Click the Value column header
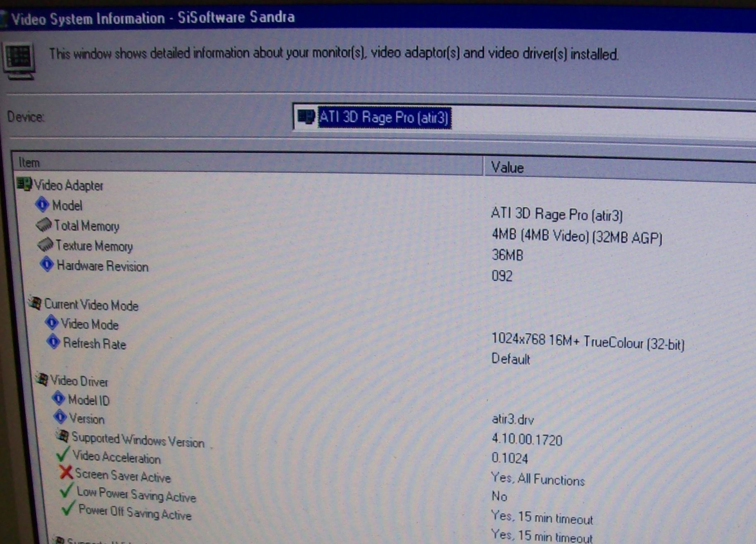This screenshot has height=544, width=756. [x=619, y=169]
